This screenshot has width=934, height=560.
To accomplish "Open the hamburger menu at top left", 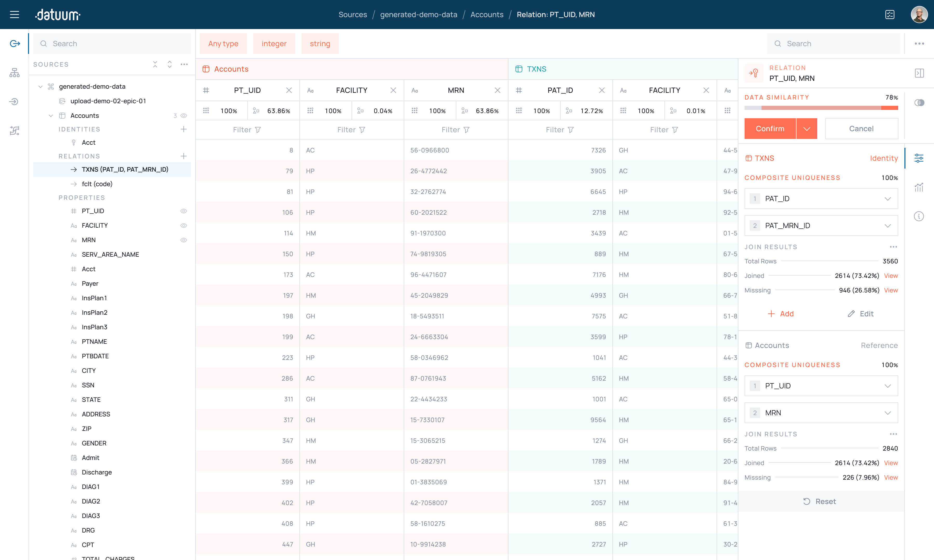I will (x=14, y=15).
